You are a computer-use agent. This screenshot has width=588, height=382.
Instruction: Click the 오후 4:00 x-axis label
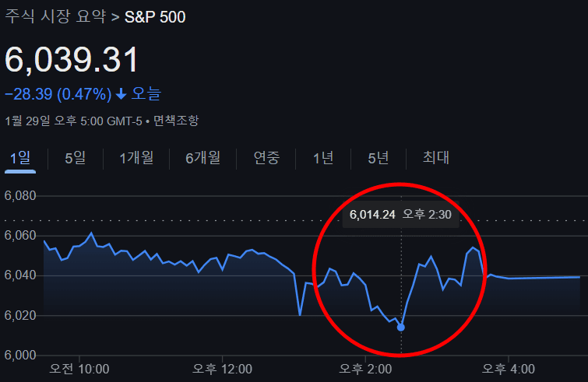(x=508, y=369)
